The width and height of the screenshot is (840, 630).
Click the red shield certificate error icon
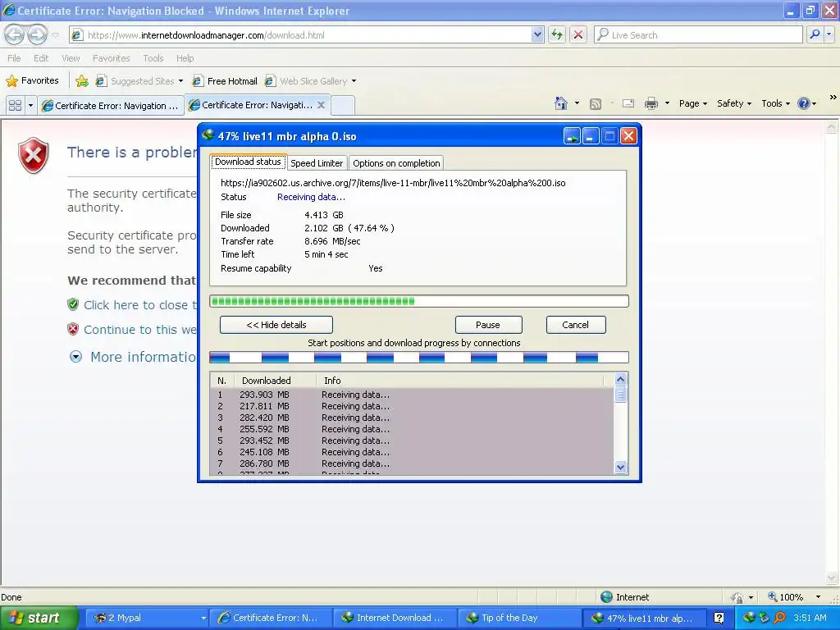click(33, 156)
